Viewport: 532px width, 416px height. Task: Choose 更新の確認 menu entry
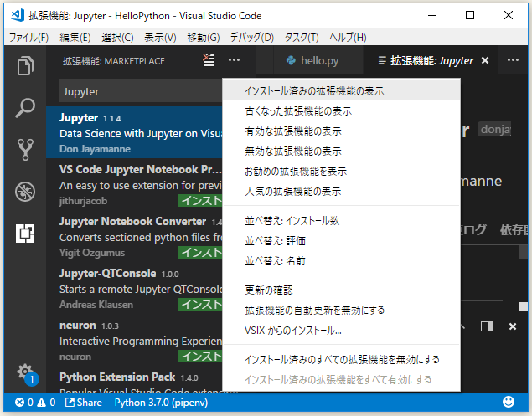coord(341,290)
